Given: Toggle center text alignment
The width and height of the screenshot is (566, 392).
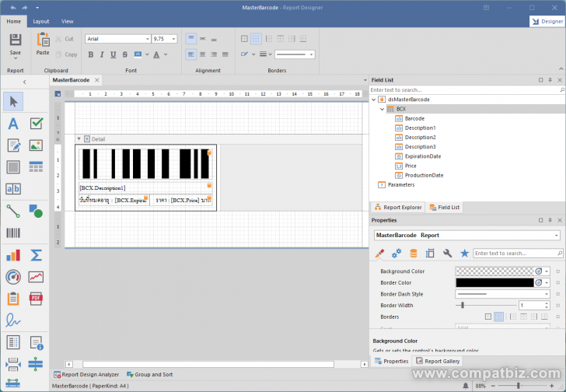Looking at the screenshot, I should (x=202, y=54).
